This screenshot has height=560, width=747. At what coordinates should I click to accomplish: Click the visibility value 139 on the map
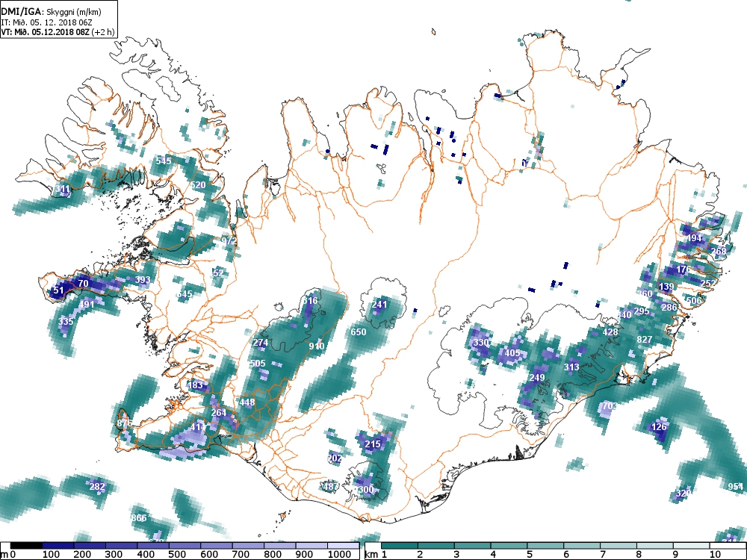click(x=666, y=287)
